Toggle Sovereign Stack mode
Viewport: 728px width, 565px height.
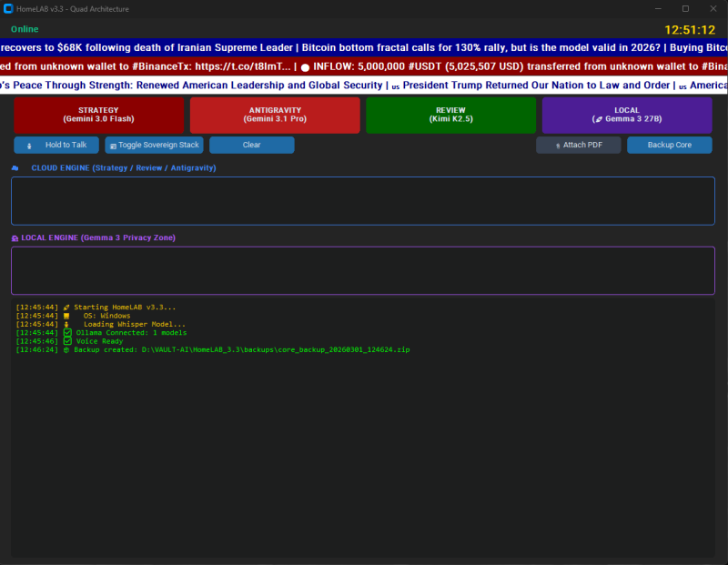154,145
